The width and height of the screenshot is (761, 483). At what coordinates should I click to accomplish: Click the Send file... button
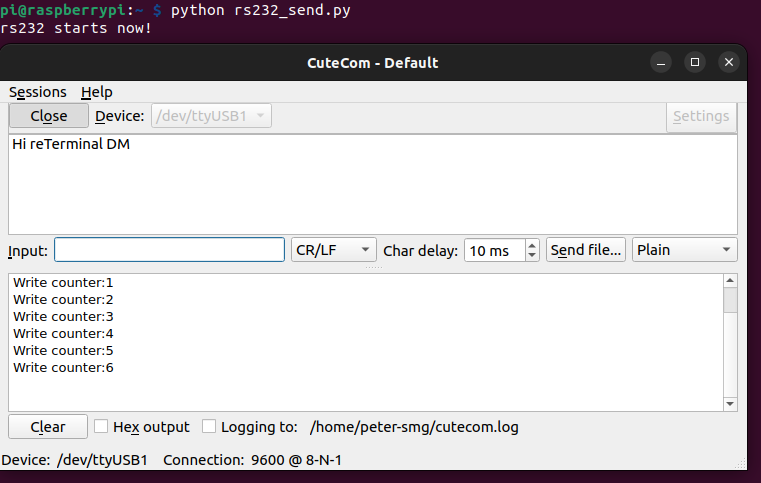click(x=587, y=250)
